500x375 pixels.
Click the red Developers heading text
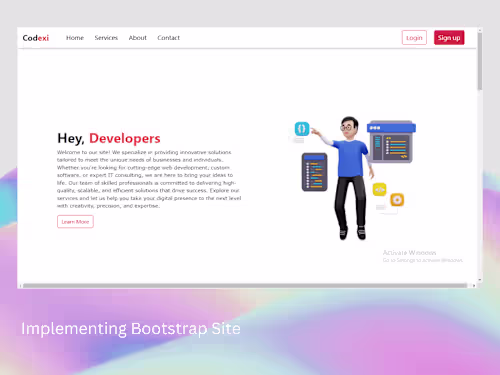pos(125,138)
